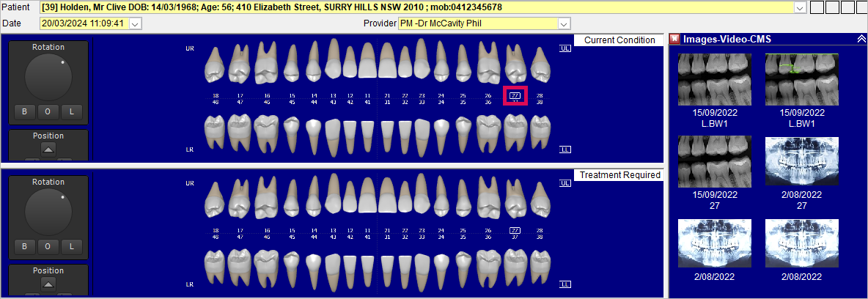This screenshot has height=299, width=868.
Task: Toggle the UL quadrant in Current Condition
Action: pyautogui.click(x=564, y=48)
